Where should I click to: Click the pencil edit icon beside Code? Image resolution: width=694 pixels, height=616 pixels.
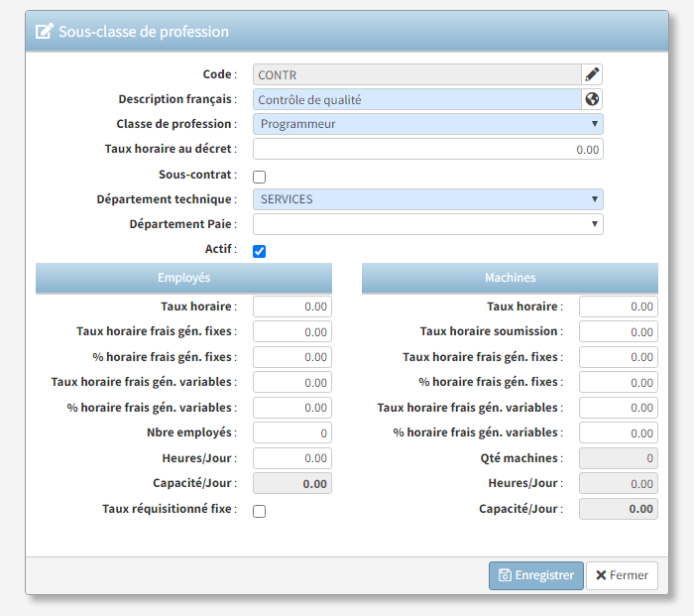(592, 74)
